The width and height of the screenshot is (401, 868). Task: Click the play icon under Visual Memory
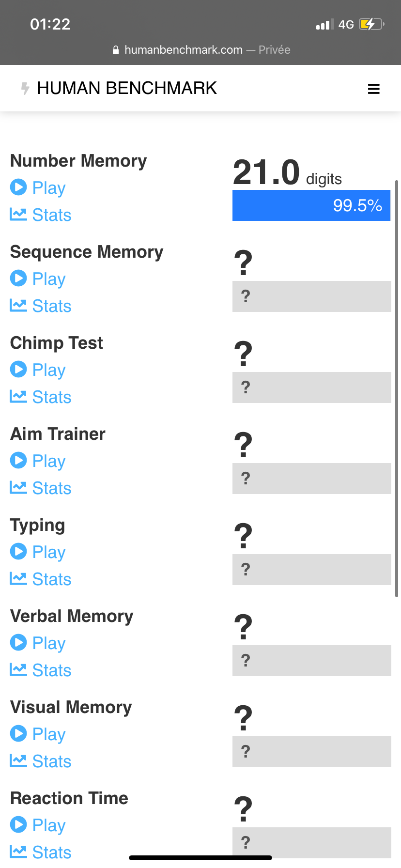18,733
